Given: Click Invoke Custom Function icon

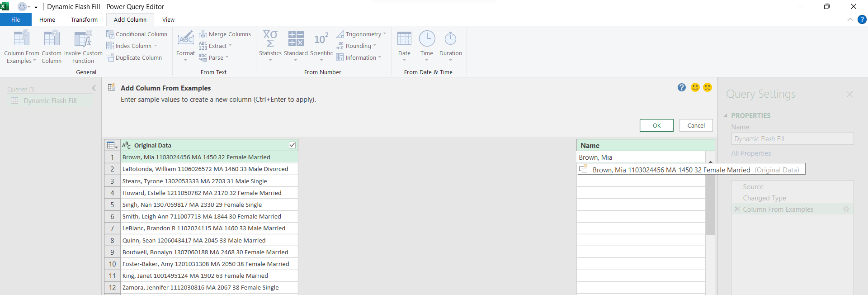Looking at the screenshot, I should point(83,39).
